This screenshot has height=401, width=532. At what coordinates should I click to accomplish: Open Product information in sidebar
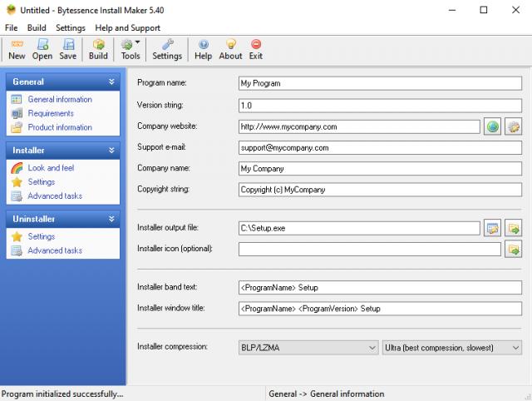(x=60, y=127)
